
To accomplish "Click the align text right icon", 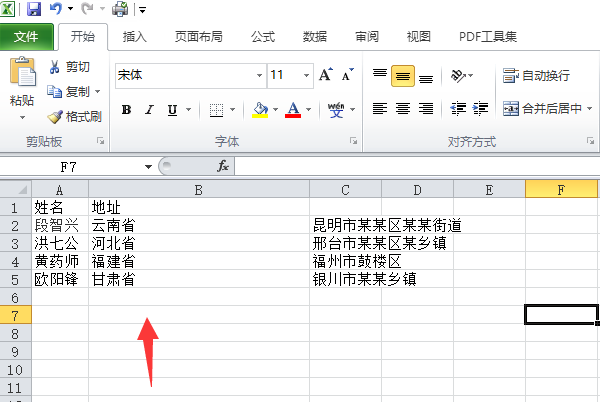I will [x=426, y=109].
